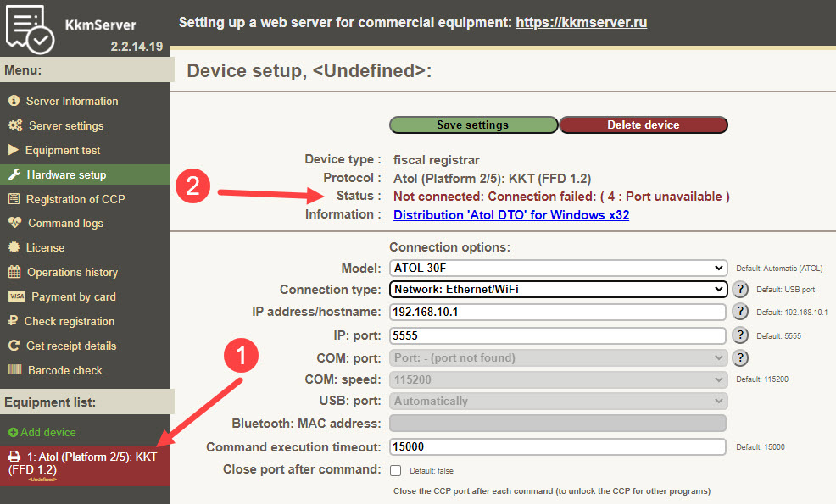Open the COM port dropdown
Screen dimensions: 836x504
click(x=558, y=358)
